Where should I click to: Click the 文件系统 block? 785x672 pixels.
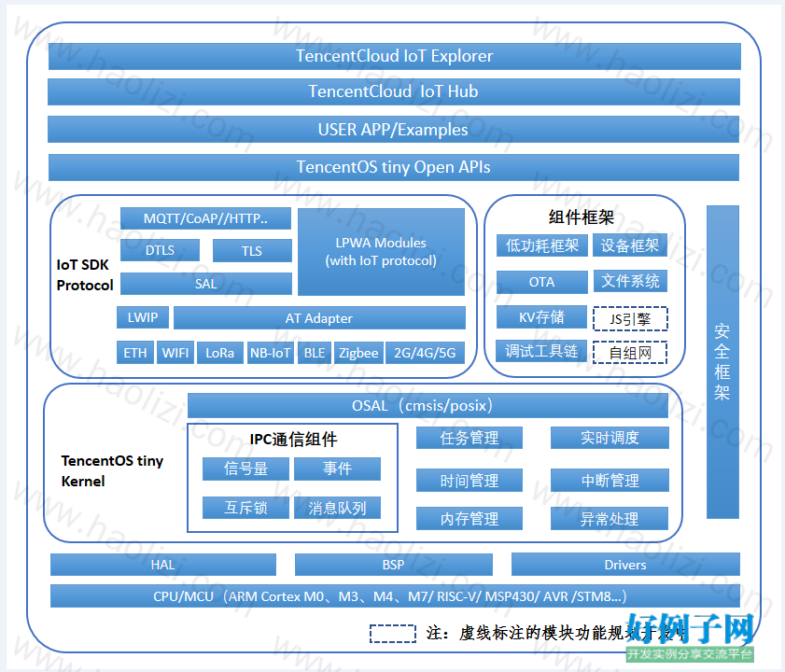[630, 281]
